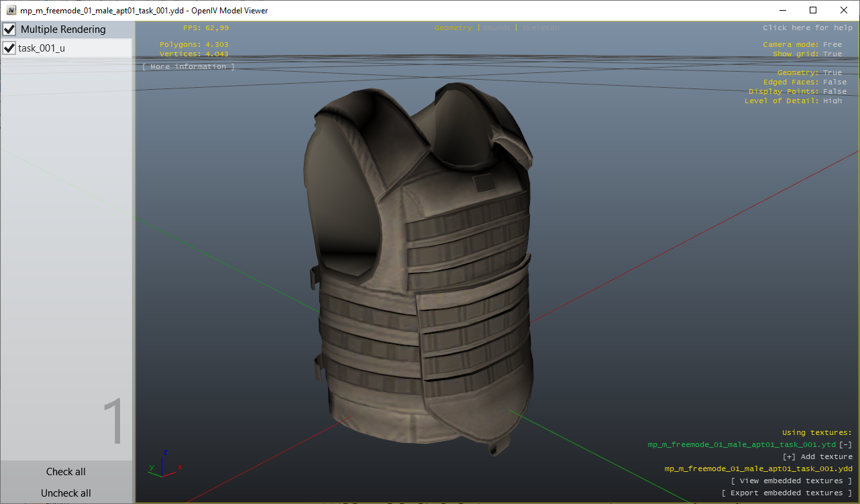Image resolution: width=860 pixels, height=504 pixels.
Task: Click the OpenIV app icon in title bar
Action: point(11,10)
